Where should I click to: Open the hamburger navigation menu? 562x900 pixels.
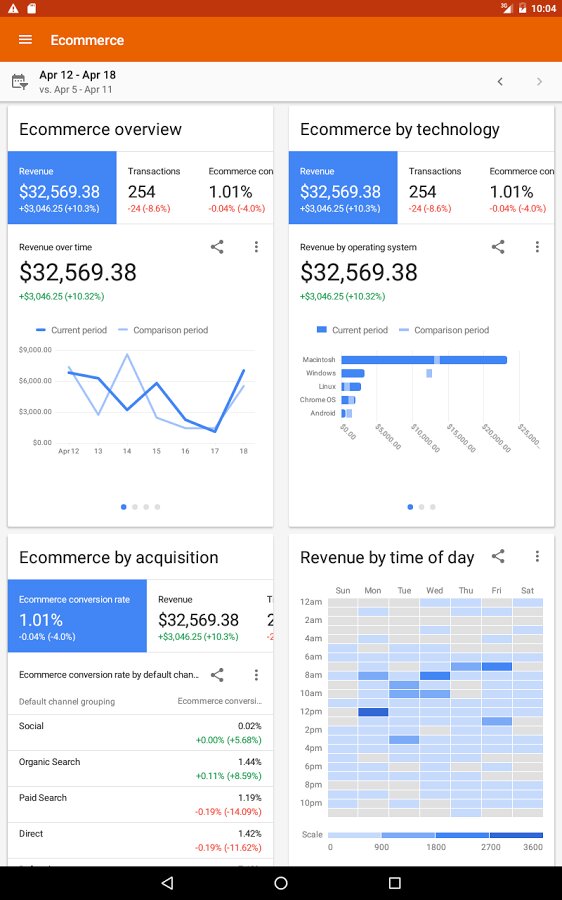coord(25,40)
